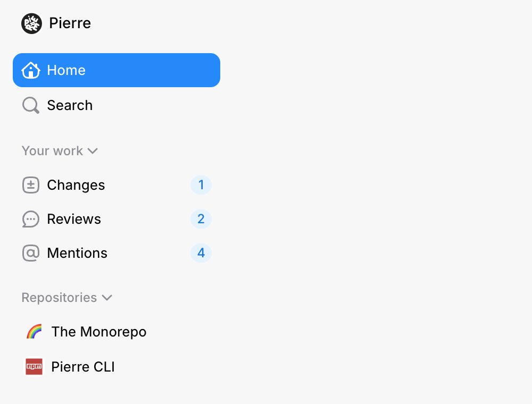The image size is (532, 404).
Task: Open the Pierre workspace name
Action: tap(70, 23)
